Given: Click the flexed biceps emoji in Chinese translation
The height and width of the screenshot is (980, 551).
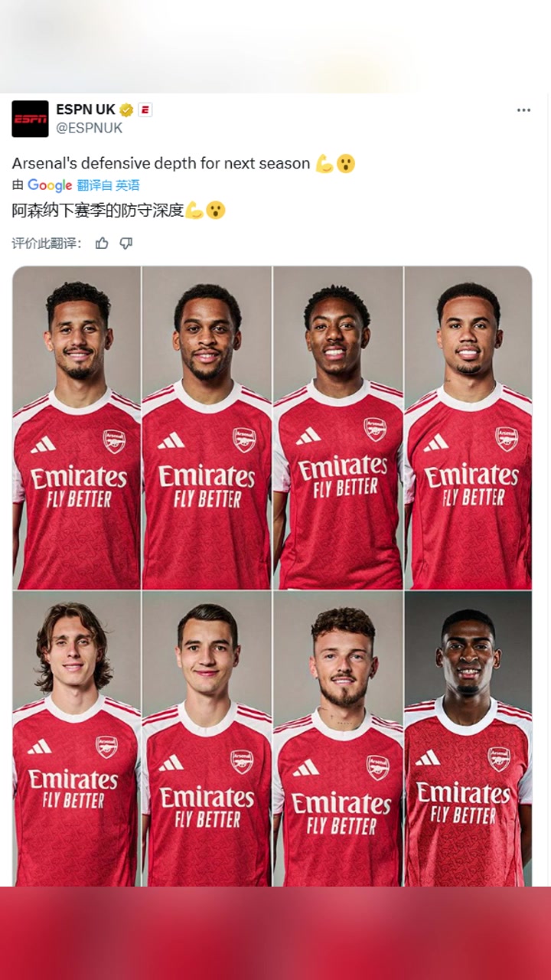Looking at the screenshot, I should pos(194,211).
